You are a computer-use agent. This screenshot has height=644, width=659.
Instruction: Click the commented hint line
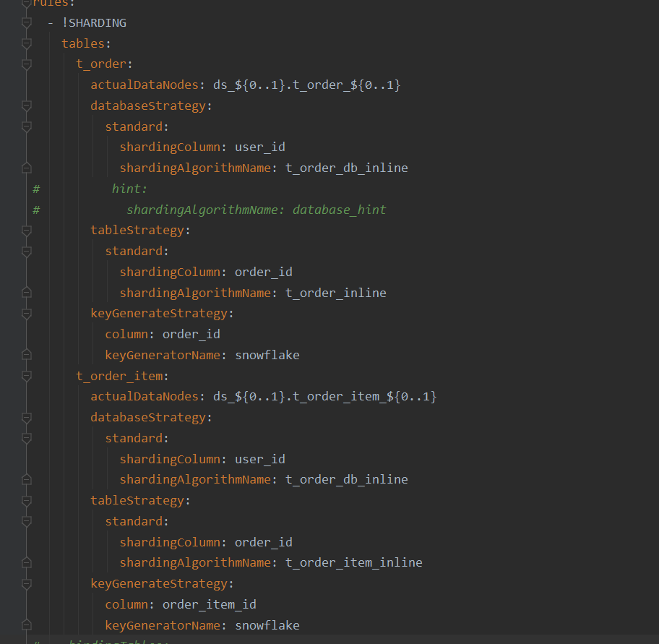(x=129, y=188)
